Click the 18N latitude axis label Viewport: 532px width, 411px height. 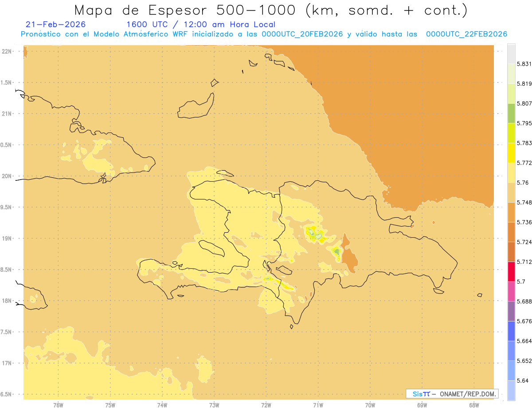pos(7,301)
